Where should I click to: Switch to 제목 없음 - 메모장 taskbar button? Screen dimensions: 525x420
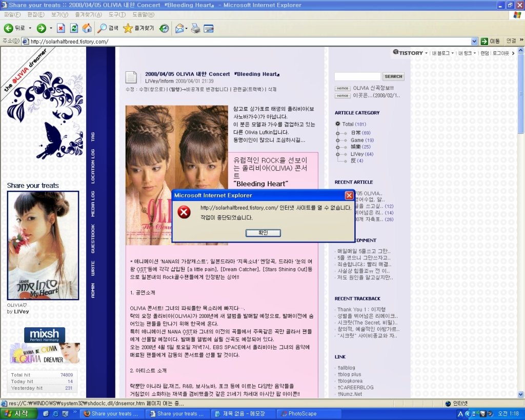(x=244, y=414)
